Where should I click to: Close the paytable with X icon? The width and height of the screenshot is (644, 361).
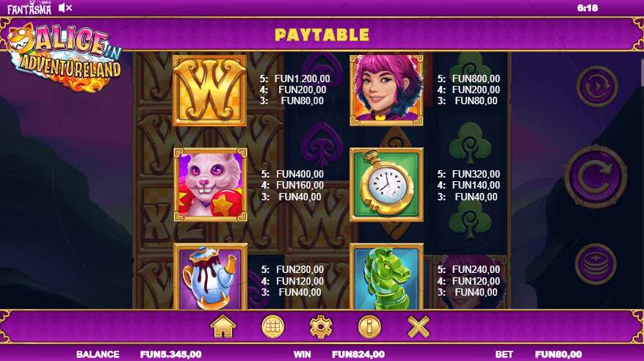tap(418, 327)
